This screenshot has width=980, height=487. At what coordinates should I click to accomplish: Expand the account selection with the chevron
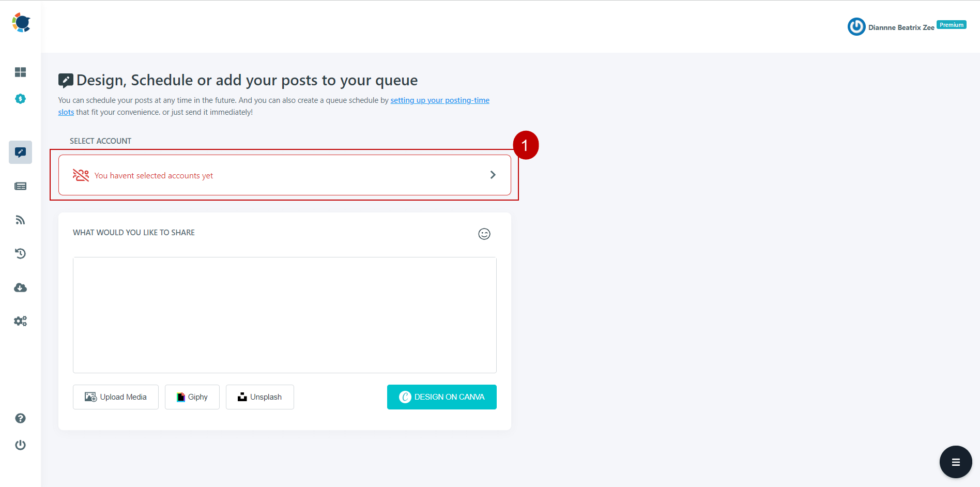(493, 175)
